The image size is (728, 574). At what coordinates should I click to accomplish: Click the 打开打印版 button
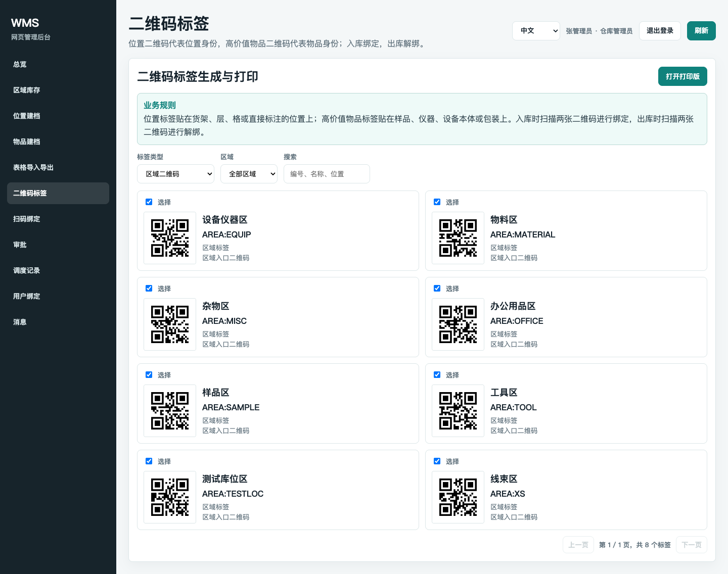tap(682, 76)
